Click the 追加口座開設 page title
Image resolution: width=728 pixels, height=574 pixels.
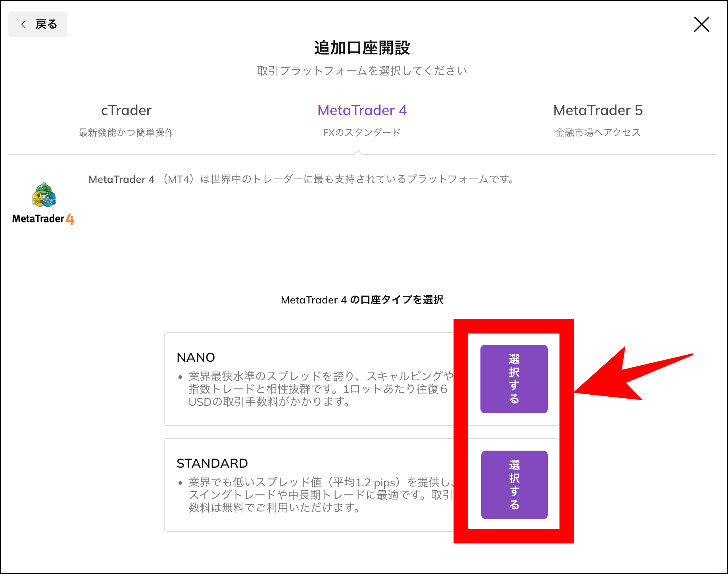pyautogui.click(x=362, y=48)
